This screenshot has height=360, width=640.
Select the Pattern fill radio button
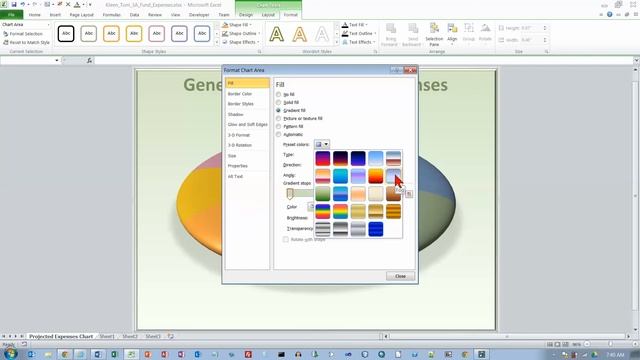(x=279, y=127)
